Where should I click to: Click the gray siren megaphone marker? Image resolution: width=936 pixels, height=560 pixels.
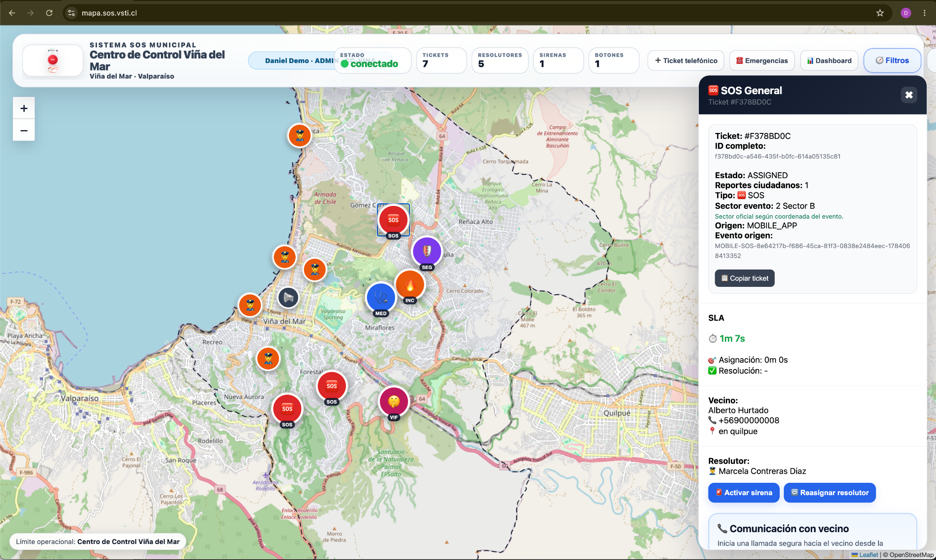point(288,298)
